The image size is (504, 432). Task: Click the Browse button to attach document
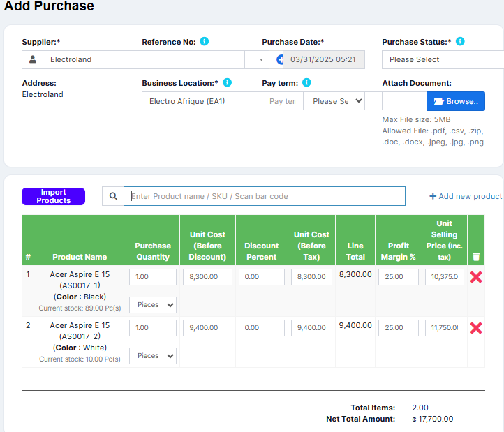pyautogui.click(x=455, y=101)
